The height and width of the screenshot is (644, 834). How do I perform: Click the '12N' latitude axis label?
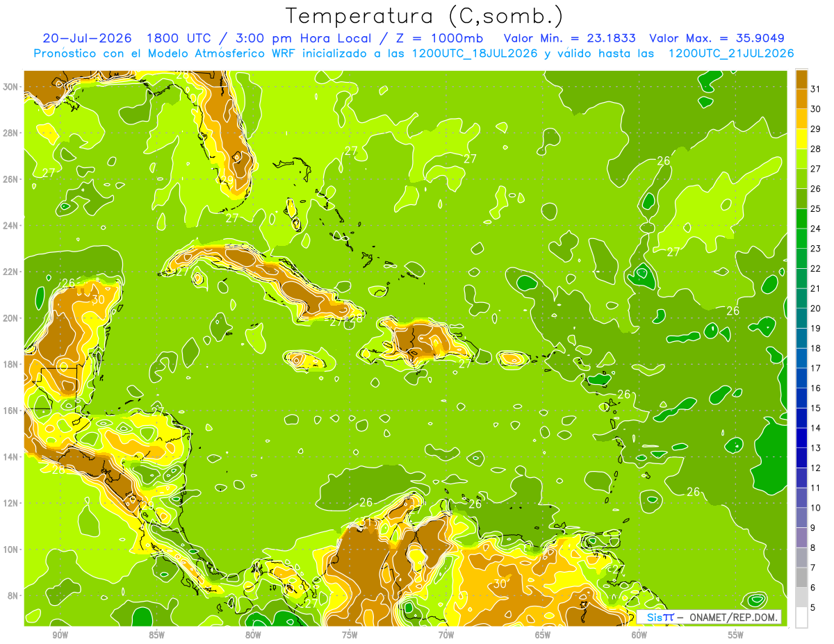click(x=11, y=502)
